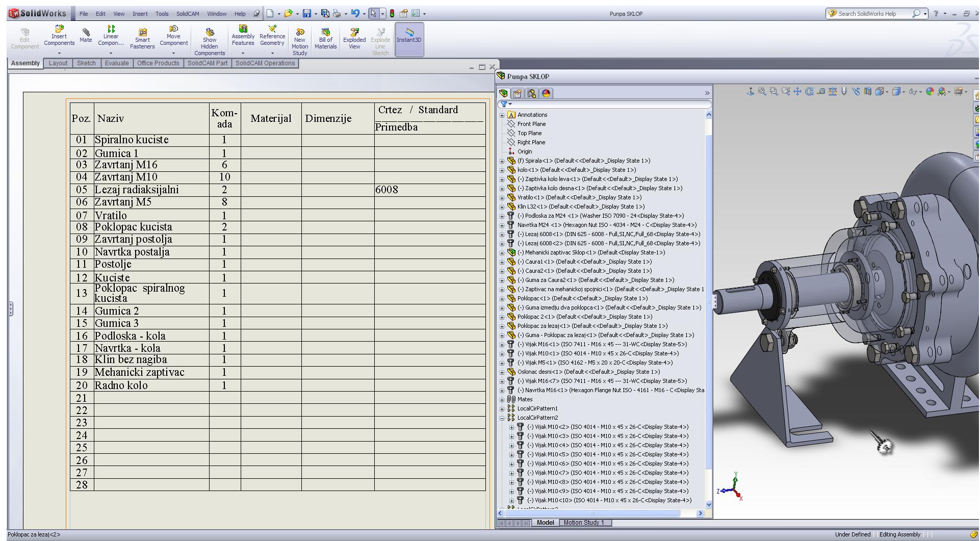Open the Measure tool in view toolbar
The width and height of the screenshot is (980, 541).
coord(821,92)
